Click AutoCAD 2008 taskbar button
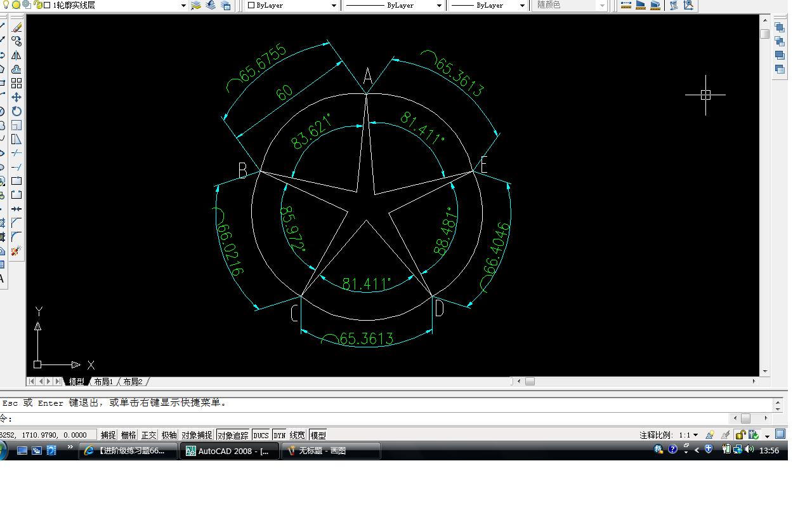This screenshot has width=812, height=508. click(230, 450)
